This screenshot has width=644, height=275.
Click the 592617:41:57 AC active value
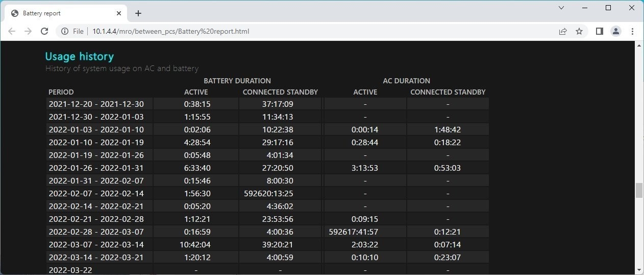365,232
